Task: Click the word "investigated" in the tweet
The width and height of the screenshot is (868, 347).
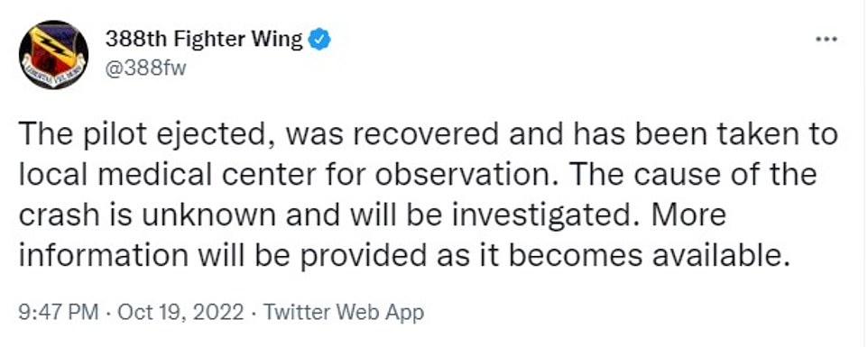Action: 542,215
